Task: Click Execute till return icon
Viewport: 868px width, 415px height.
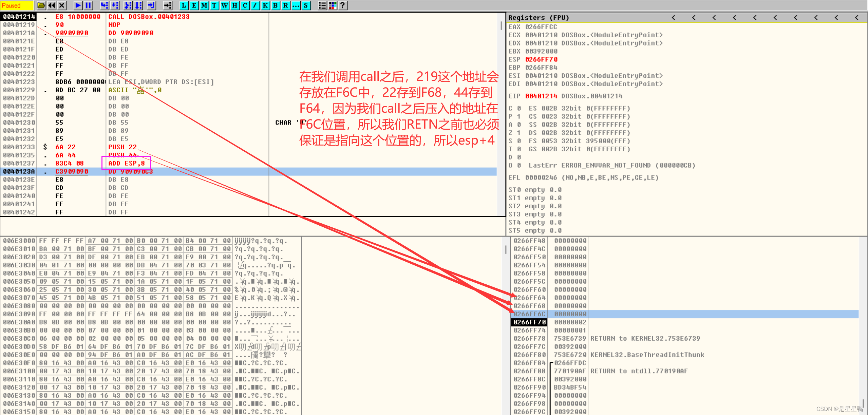Action: tap(151, 5)
